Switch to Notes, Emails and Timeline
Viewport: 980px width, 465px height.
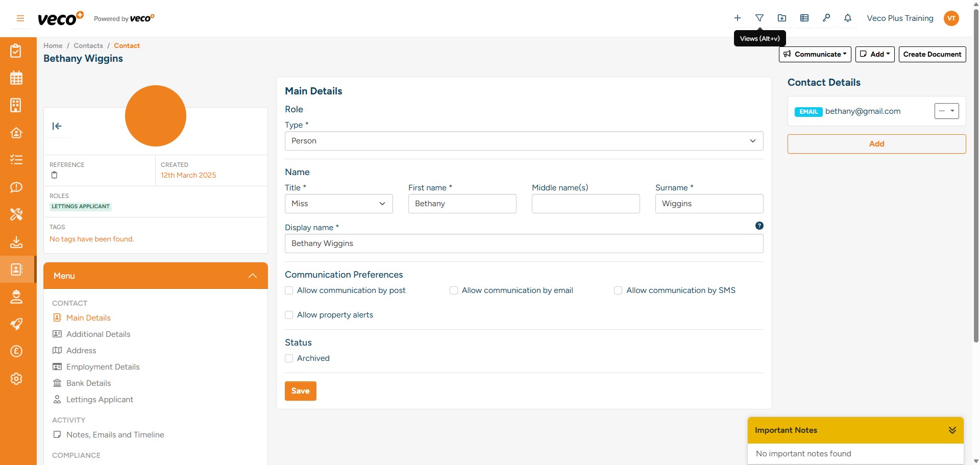(115, 435)
